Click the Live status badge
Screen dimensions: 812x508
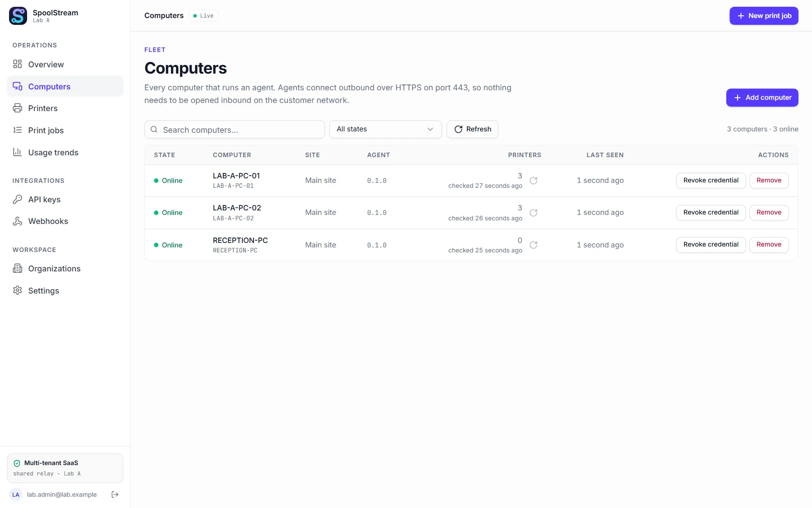click(203, 16)
